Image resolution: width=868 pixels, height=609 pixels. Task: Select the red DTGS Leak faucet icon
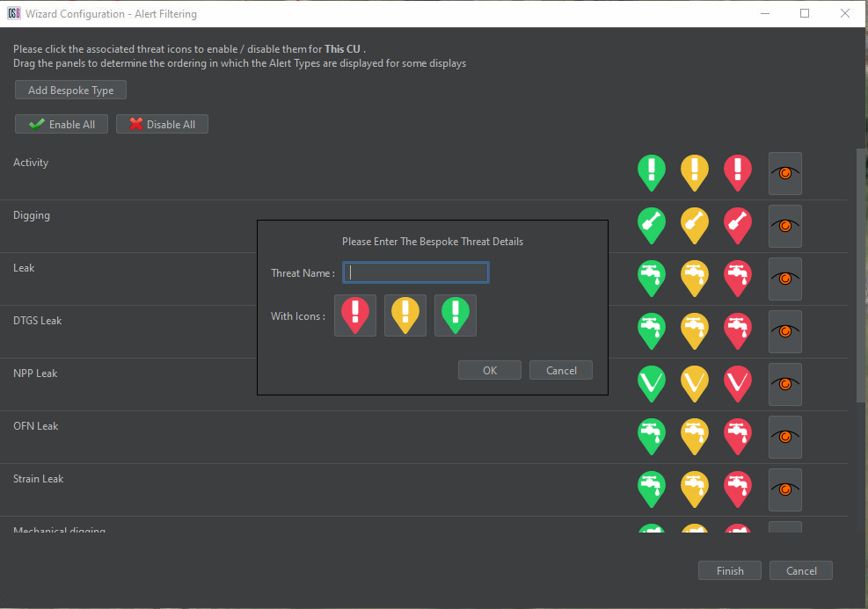(737, 330)
